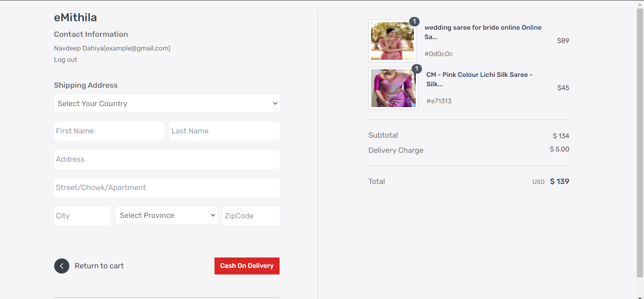Expand the Select Your Country dropdown
The width and height of the screenshot is (644, 299).
point(167,104)
